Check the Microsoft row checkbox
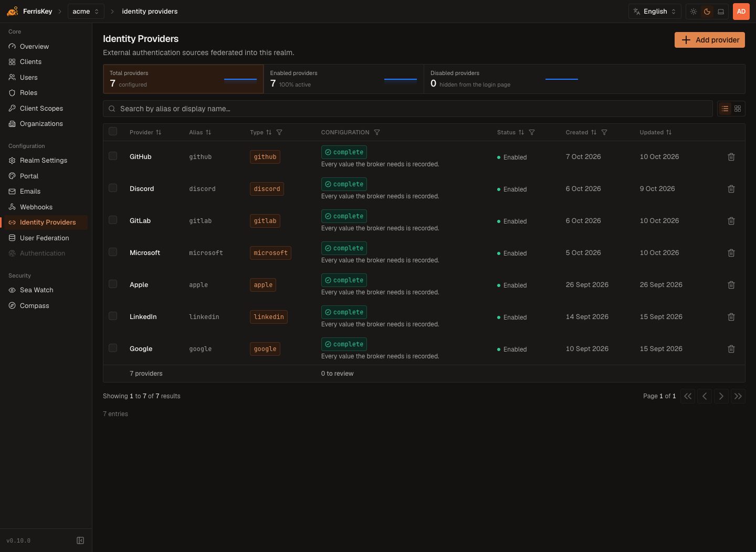 pyautogui.click(x=113, y=252)
